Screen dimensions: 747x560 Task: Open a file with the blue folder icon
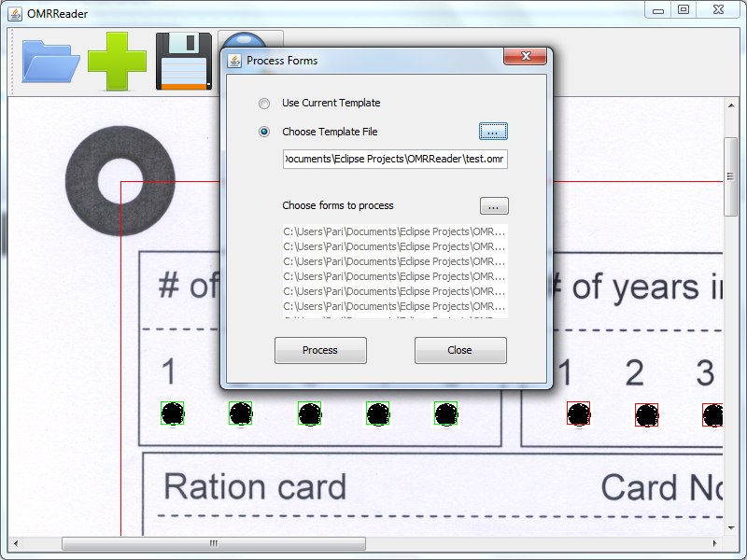coord(50,62)
